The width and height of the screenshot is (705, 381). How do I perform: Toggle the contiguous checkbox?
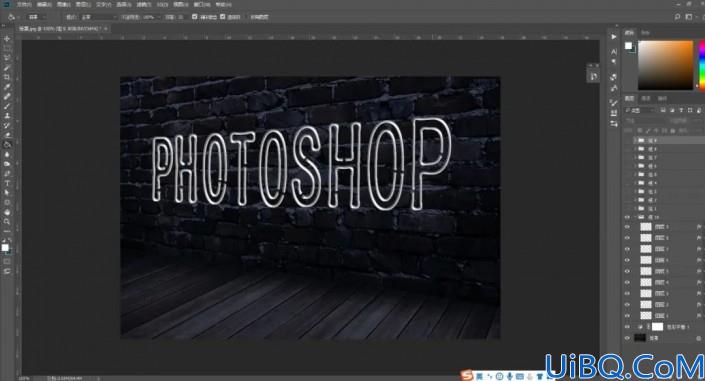pos(223,17)
